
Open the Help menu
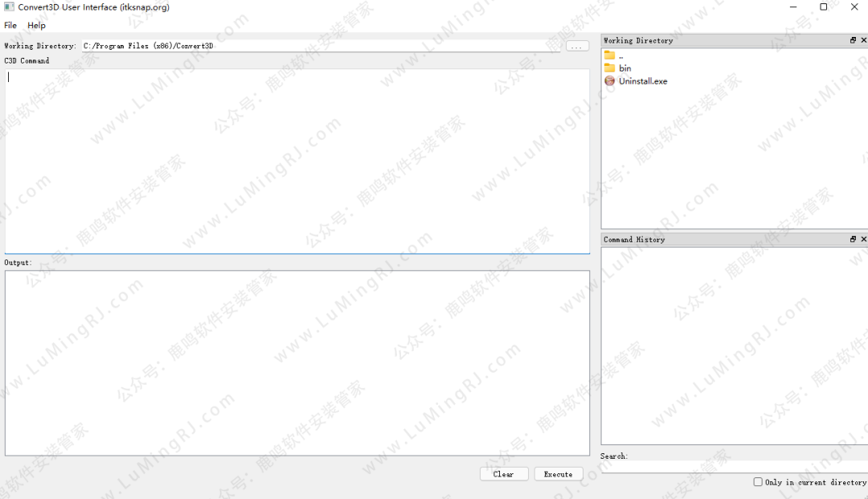click(x=36, y=26)
